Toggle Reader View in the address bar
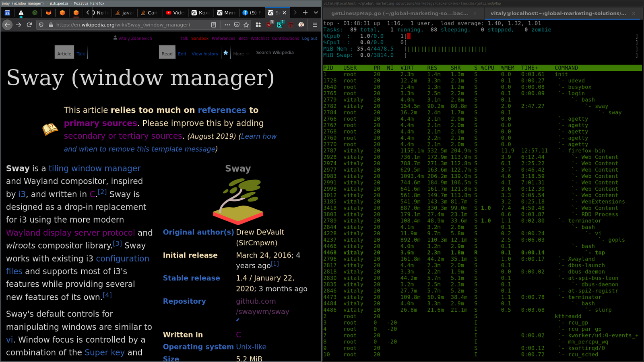The width and height of the screenshot is (644, 362). 214,25
